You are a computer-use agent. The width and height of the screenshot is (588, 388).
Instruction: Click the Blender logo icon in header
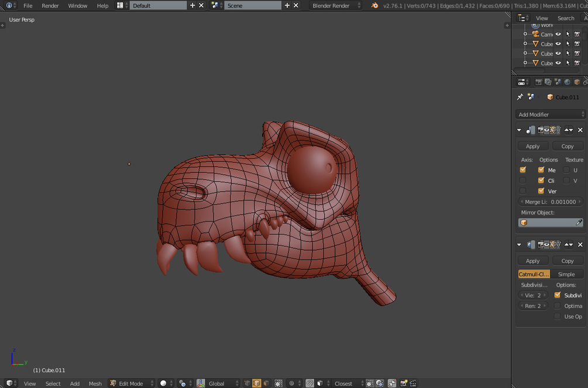point(374,5)
